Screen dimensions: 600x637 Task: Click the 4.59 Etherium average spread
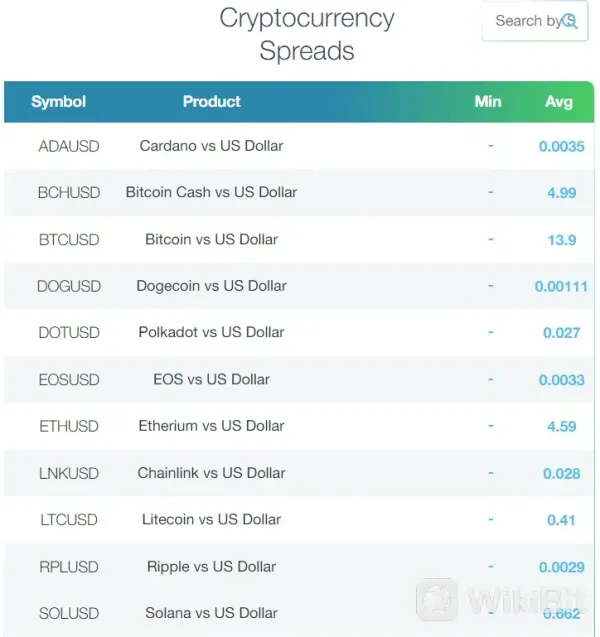[x=561, y=427]
